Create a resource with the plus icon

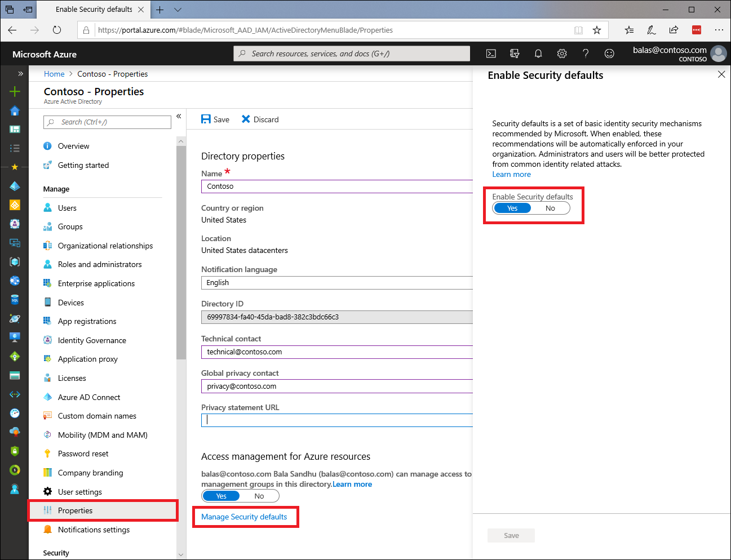[14, 90]
